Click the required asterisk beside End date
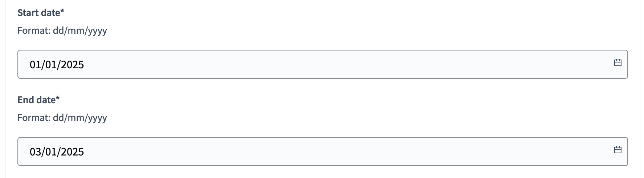 click(x=58, y=99)
